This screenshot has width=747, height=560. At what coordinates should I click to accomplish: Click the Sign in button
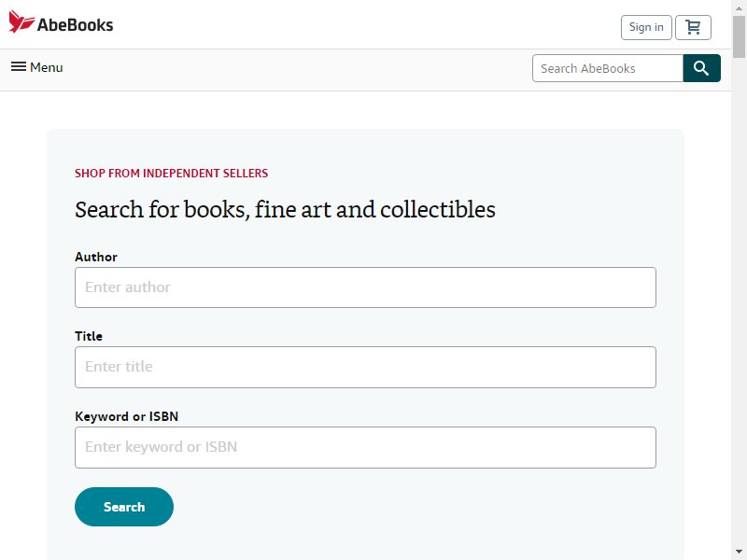[x=646, y=28]
